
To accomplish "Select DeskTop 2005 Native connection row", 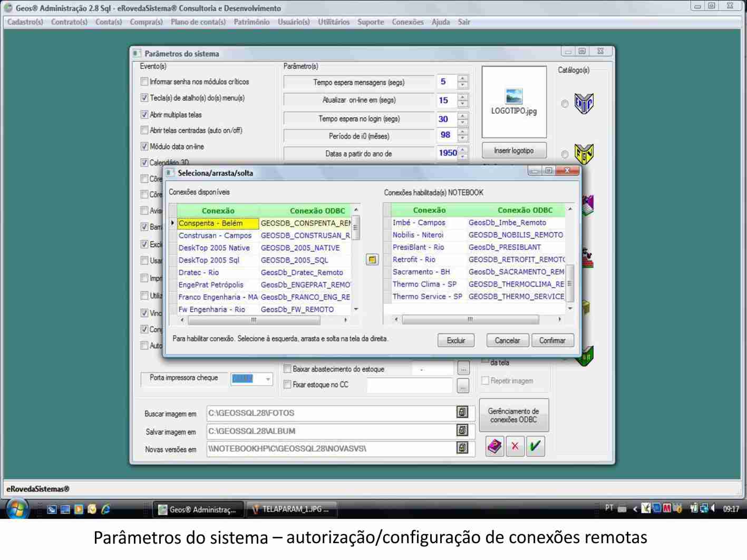I will coord(264,248).
